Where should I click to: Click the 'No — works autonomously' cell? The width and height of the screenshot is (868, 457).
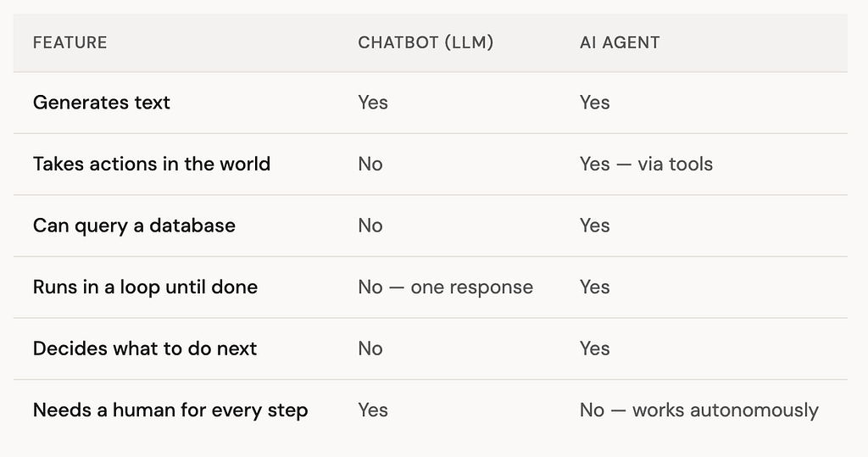(x=698, y=410)
